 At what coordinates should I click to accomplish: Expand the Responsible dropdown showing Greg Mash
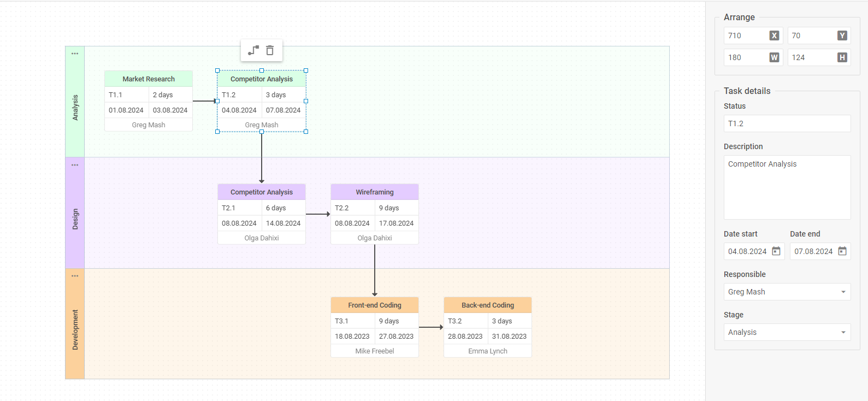click(787, 292)
